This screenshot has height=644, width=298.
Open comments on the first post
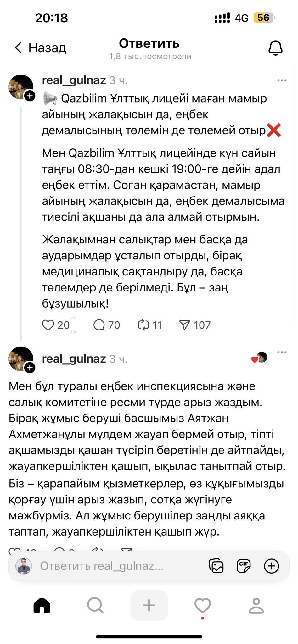(x=99, y=325)
